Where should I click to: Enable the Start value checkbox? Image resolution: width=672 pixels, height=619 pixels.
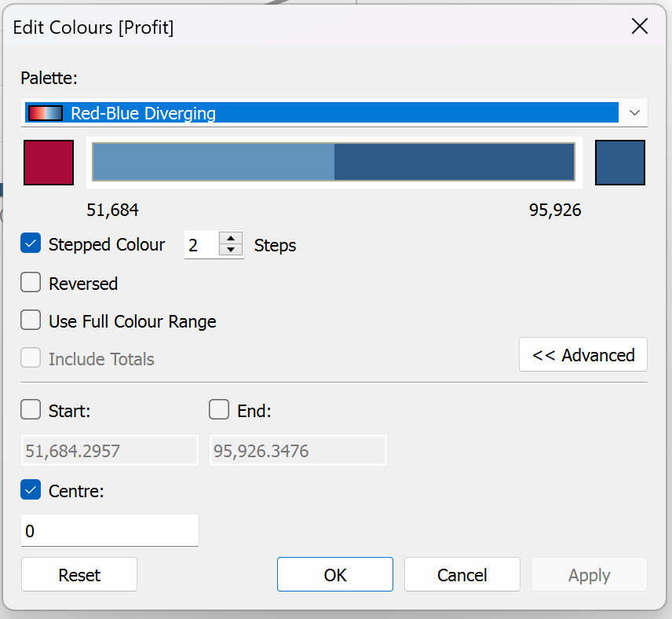[x=31, y=410]
